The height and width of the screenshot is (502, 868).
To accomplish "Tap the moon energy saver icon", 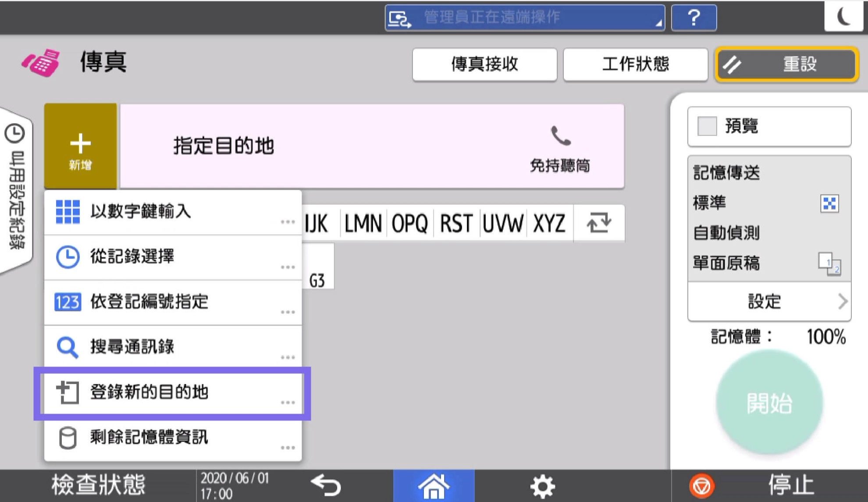I will (843, 17).
